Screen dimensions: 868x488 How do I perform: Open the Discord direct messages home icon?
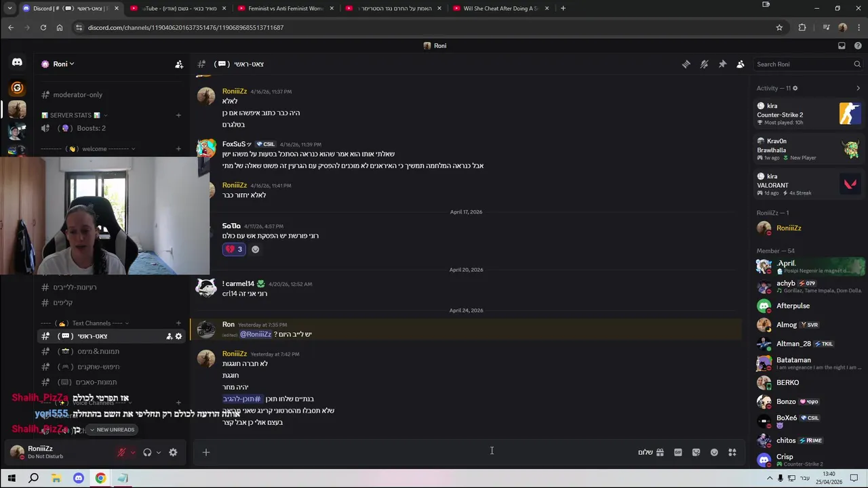point(17,62)
